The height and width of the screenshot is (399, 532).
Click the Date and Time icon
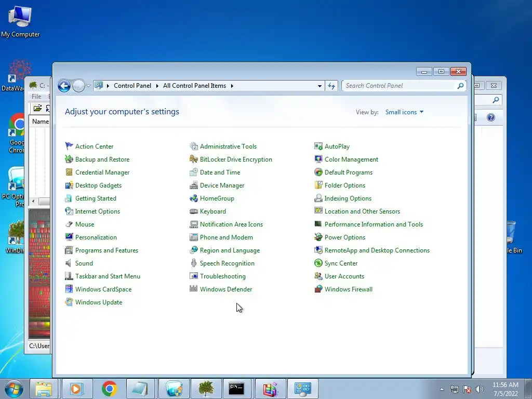coord(194,172)
